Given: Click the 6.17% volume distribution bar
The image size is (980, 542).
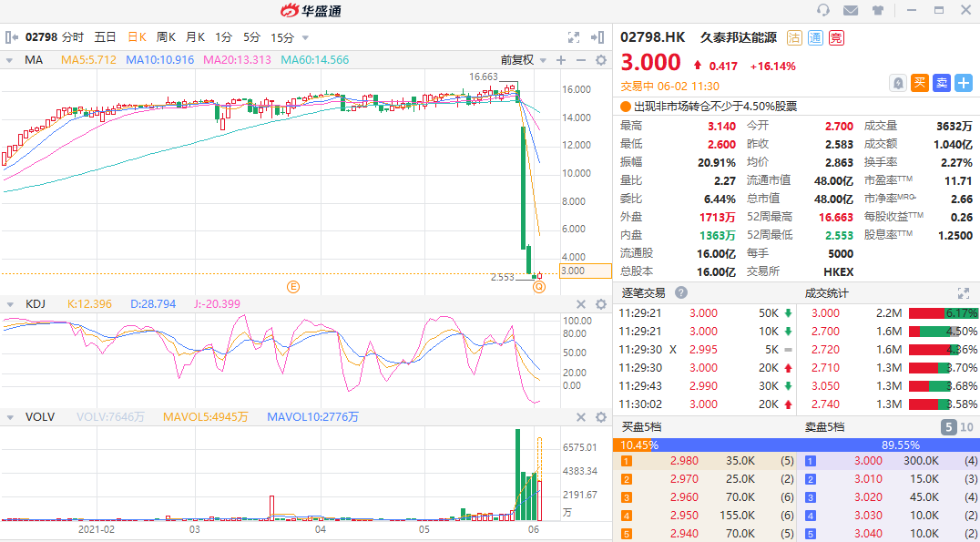Looking at the screenshot, I should coord(944,313).
